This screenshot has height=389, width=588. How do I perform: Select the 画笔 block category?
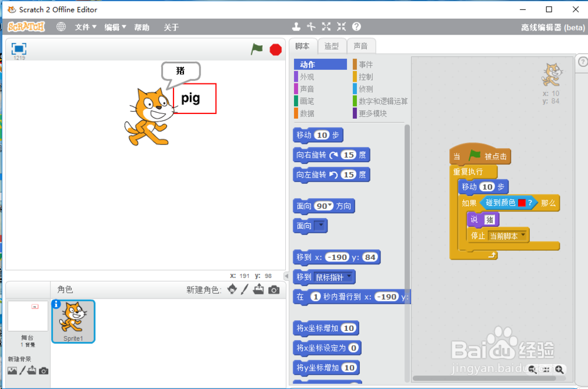click(320, 101)
